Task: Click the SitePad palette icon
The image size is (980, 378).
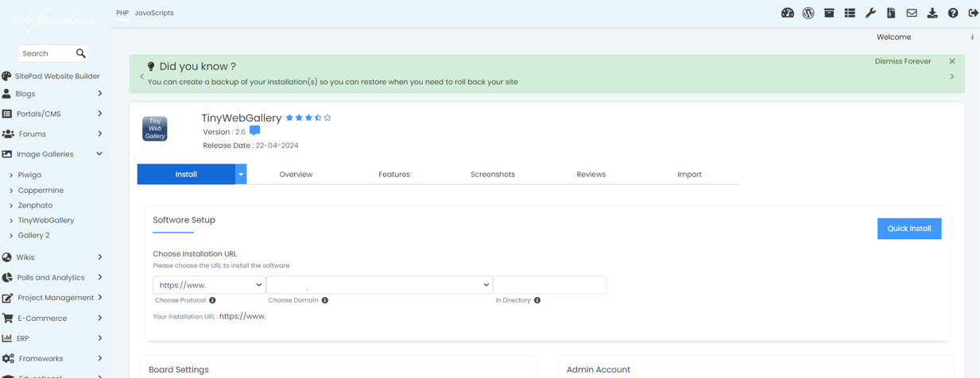Action: click(x=6, y=76)
